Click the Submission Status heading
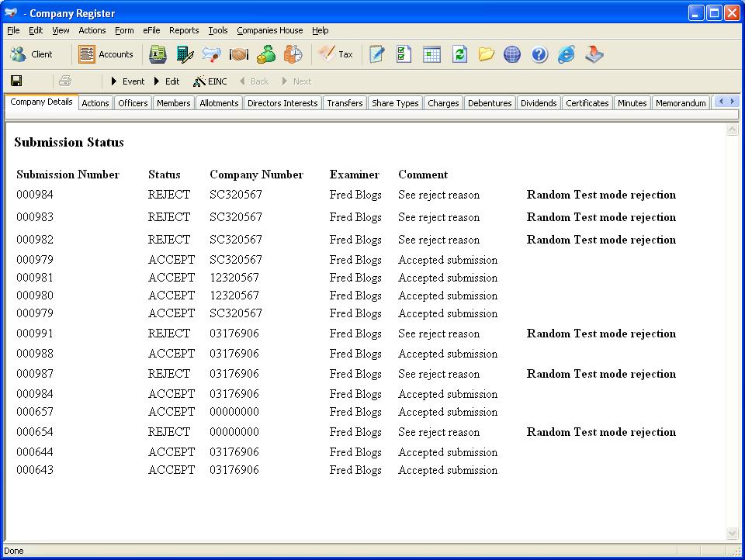Image resolution: width=745 pixels, height=560 pixels. 69,142
